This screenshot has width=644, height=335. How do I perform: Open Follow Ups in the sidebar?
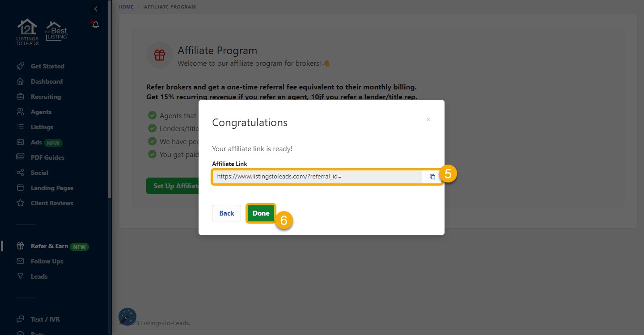(47, 261)
